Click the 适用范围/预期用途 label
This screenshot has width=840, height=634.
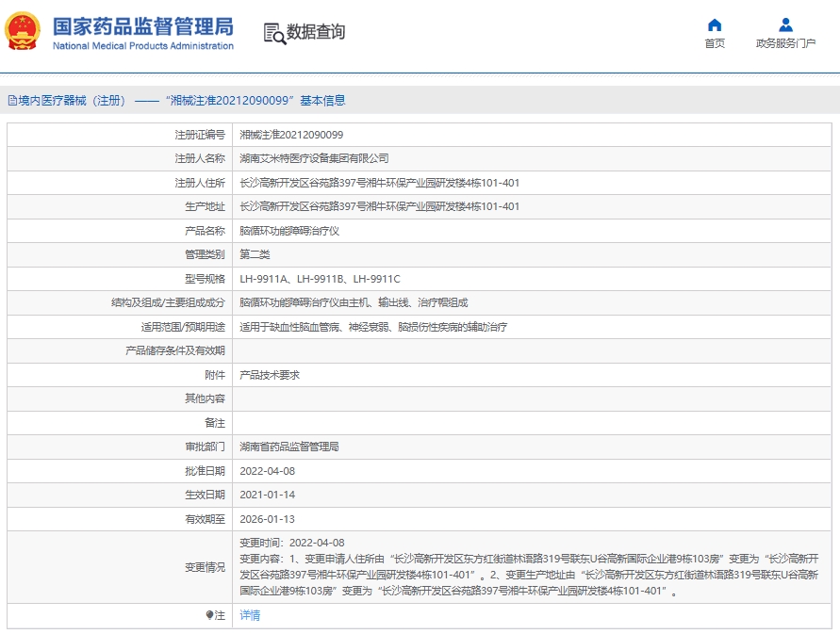coord(183,327)
